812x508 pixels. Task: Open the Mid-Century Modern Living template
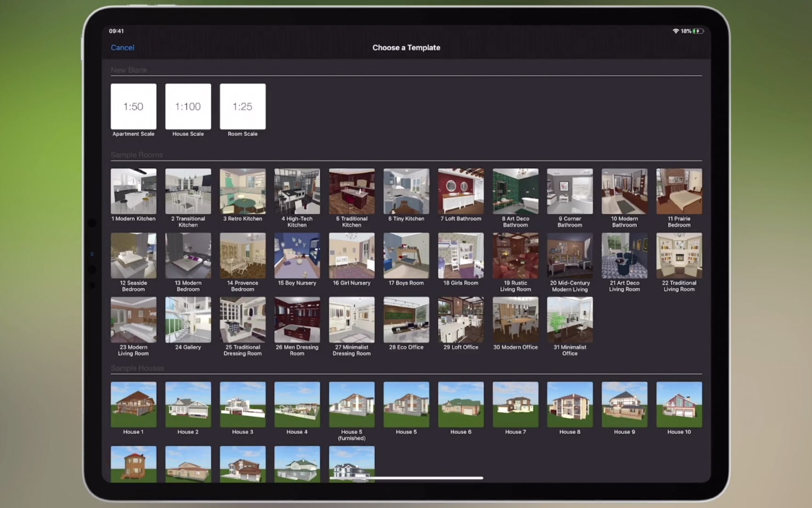pos(569,255)
